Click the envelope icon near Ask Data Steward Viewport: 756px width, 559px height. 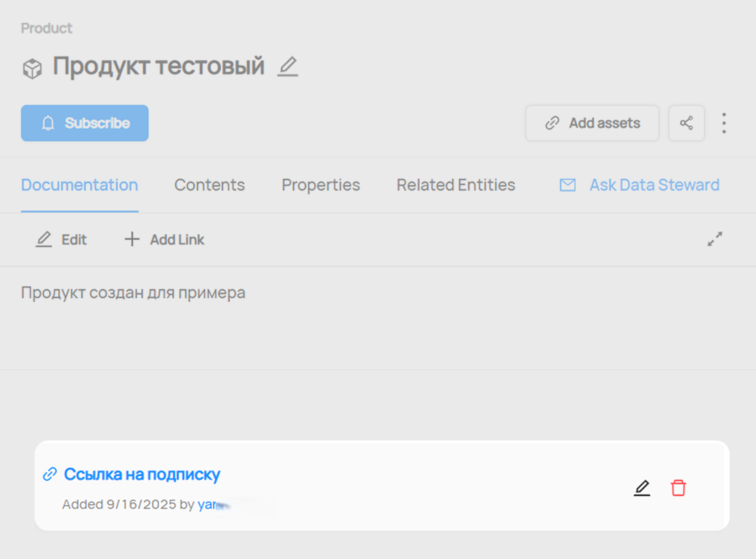point(567,185)
